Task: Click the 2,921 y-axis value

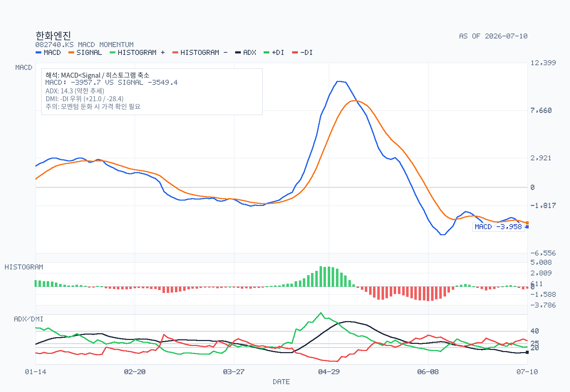Action: click(x=541, y=158)
